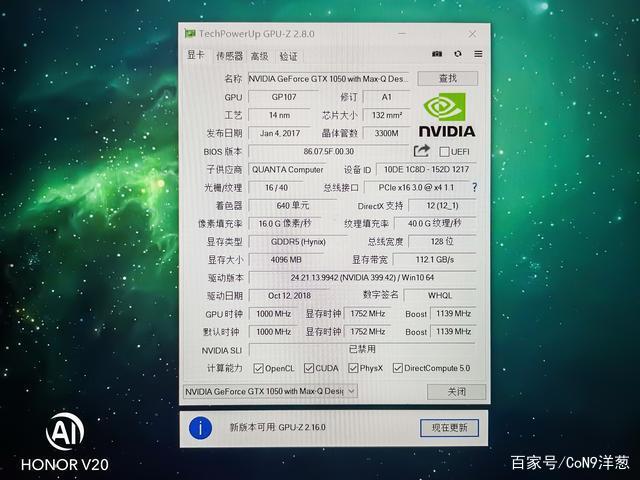
Task: Click the refresh icon in GPU-Z
Action: click(458, 54)
